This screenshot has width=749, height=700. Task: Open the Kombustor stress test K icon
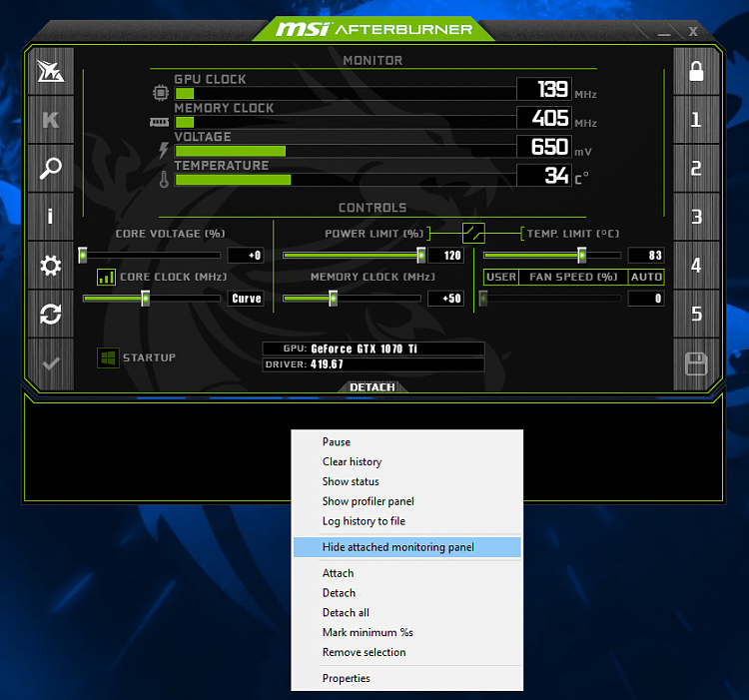point(51,120)
